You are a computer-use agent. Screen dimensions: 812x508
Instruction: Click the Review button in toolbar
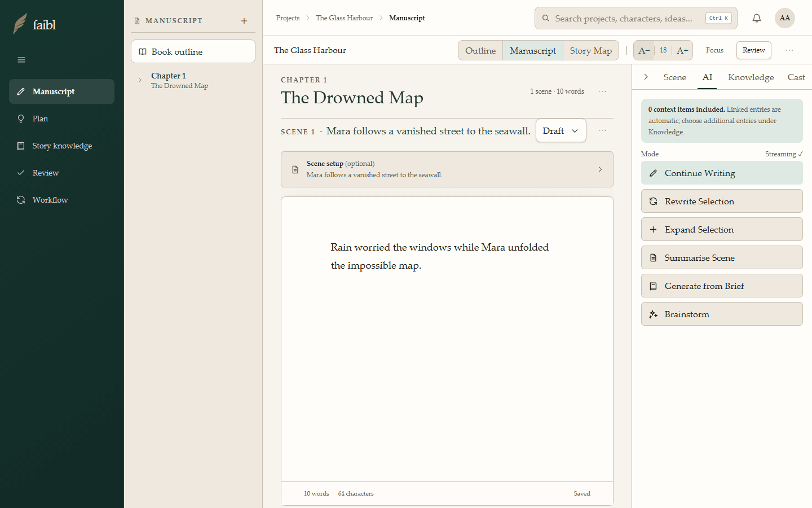[753, 50]
